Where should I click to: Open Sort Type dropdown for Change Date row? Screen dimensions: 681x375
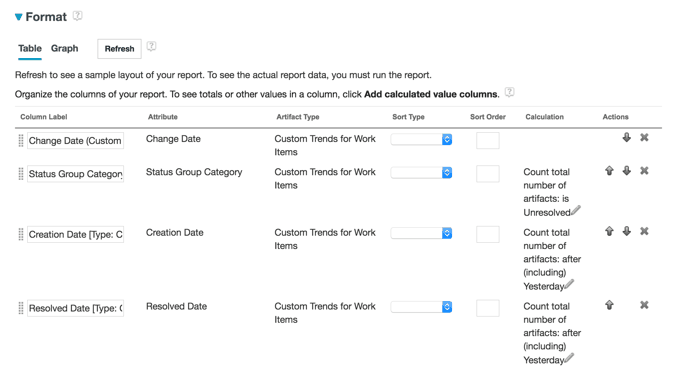(x=421, y=139)
